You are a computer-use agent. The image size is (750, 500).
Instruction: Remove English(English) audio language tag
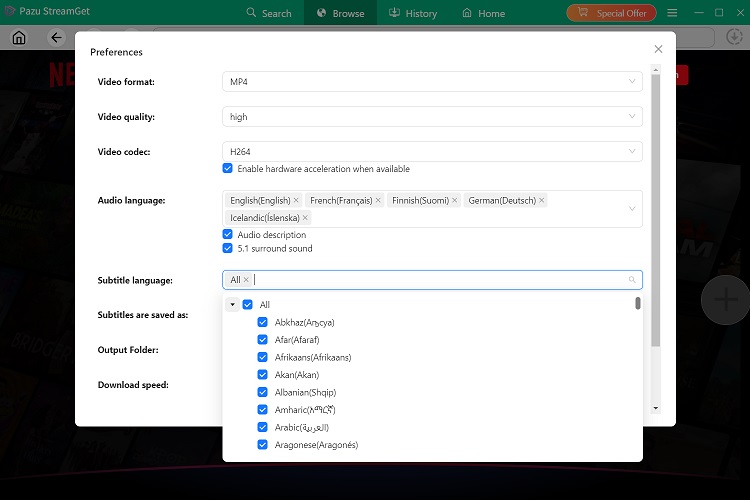[296, 200]
